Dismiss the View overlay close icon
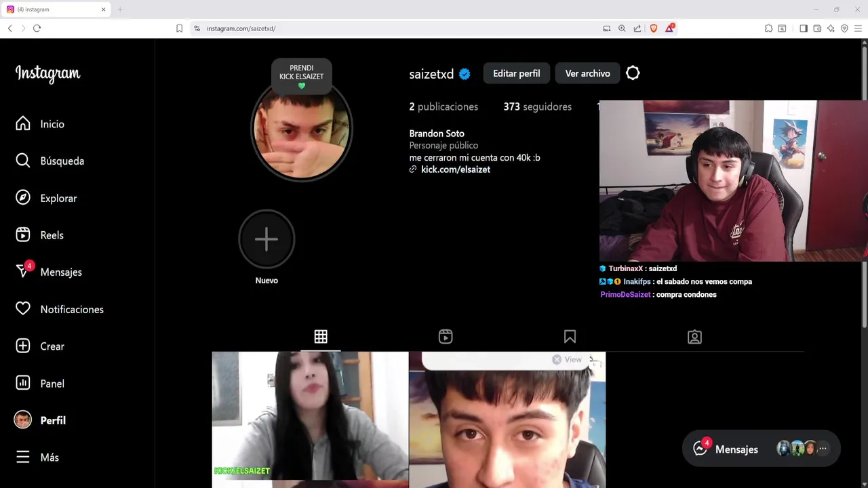Image resolution: width=868 pixels, height=488 pixels. (557, 360)
